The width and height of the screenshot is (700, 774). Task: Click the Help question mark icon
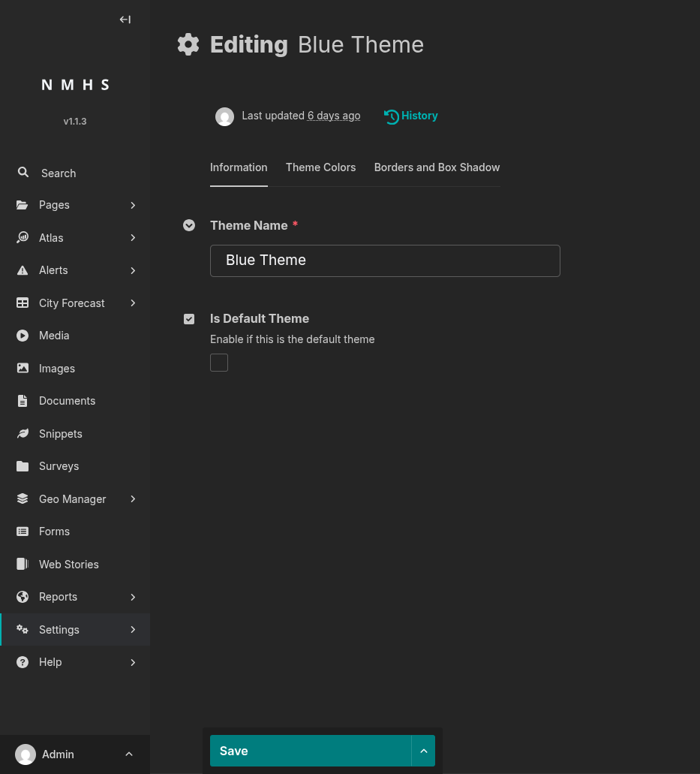(23, 662)
